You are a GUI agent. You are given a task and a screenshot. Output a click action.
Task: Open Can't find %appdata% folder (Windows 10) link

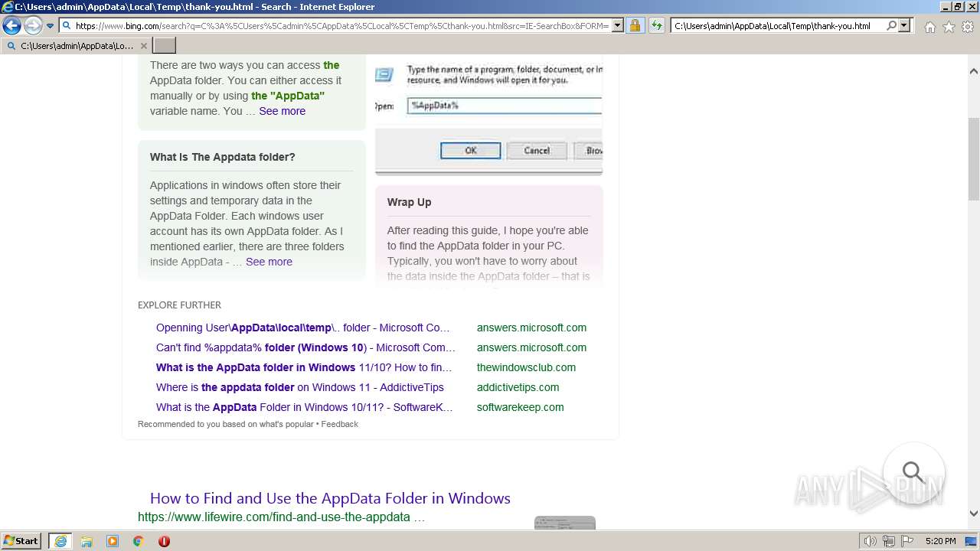(x=305, y=347)
